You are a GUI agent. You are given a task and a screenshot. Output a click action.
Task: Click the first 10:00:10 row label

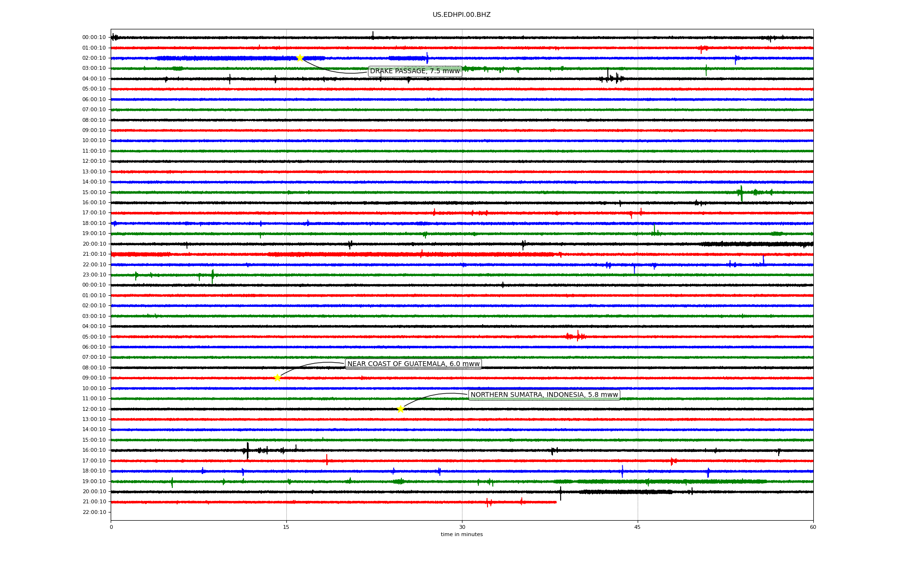94,141
